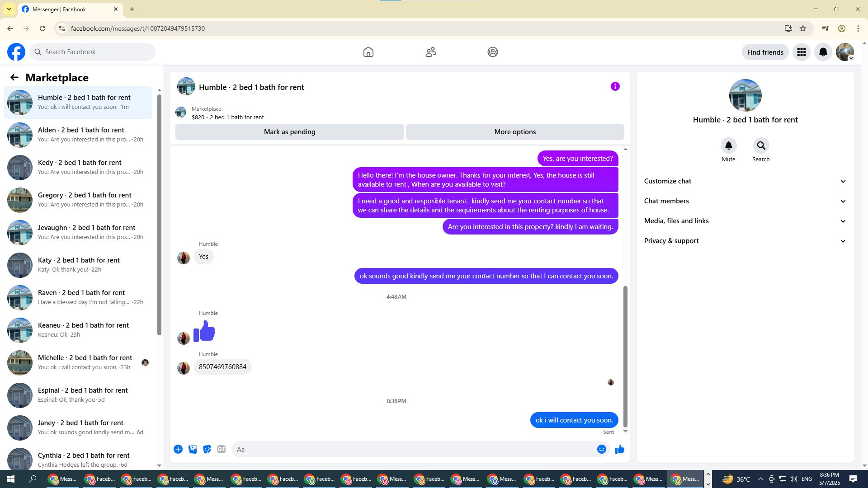Open the emoji picker
The height and width of the screenshot is (488, 868).
[601, 449]
